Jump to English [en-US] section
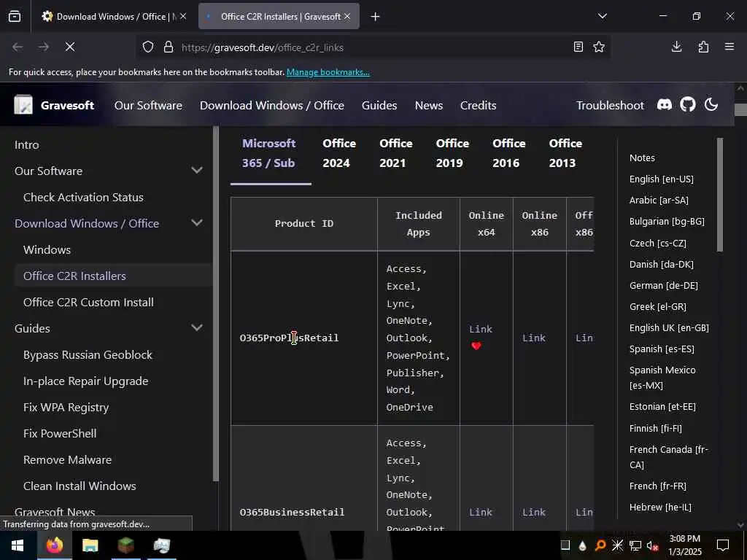The height and width of the screenshot is (560, 747). (661, 179)
